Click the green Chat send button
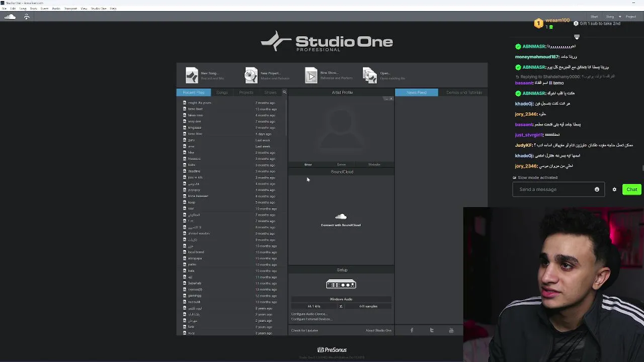This screenshot has height=362, width=644. click(x=632, y=190)
